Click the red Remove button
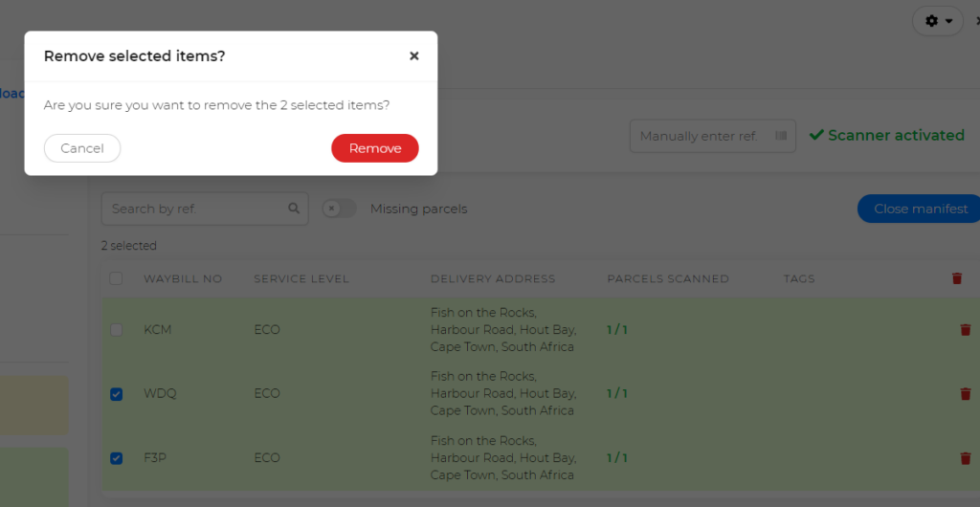980x507 pixels. [x=375, y=148]
